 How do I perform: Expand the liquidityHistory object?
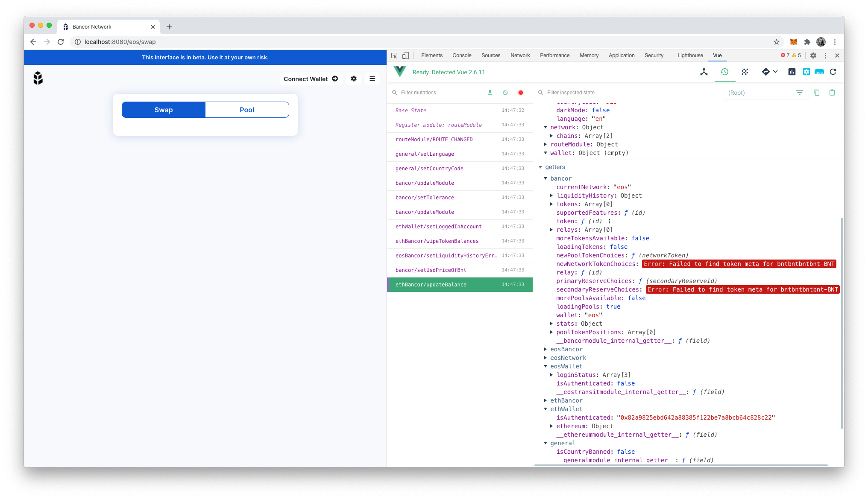(x=551, y=196)
